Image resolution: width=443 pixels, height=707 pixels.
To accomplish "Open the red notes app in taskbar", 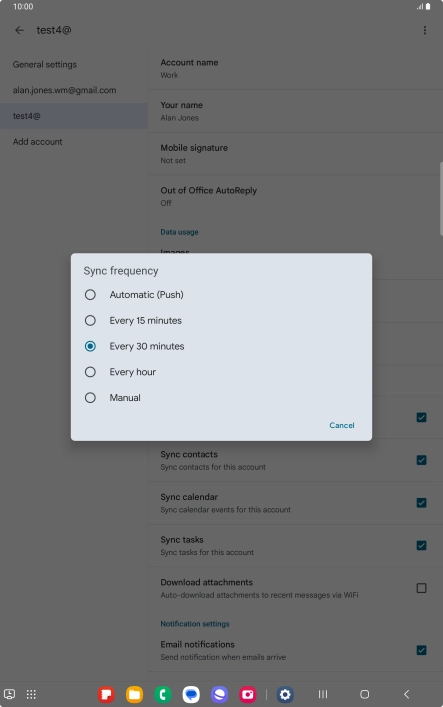I will [106, 694].
